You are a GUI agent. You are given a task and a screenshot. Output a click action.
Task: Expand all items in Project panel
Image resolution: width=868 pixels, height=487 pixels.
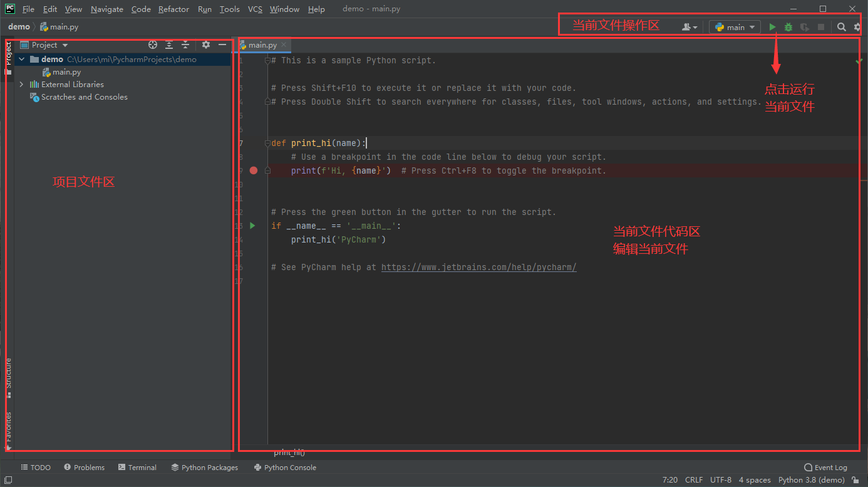click(x=169, y=45)
